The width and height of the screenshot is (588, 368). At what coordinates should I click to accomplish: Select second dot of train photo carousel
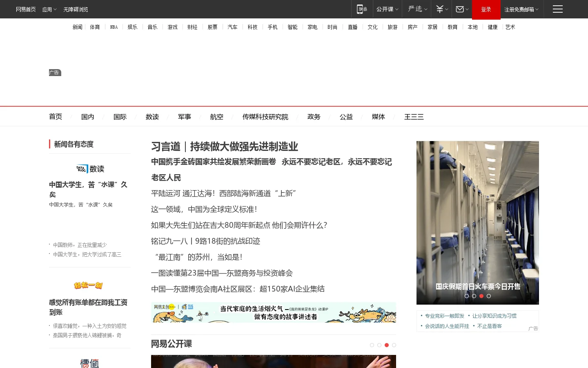474,296
